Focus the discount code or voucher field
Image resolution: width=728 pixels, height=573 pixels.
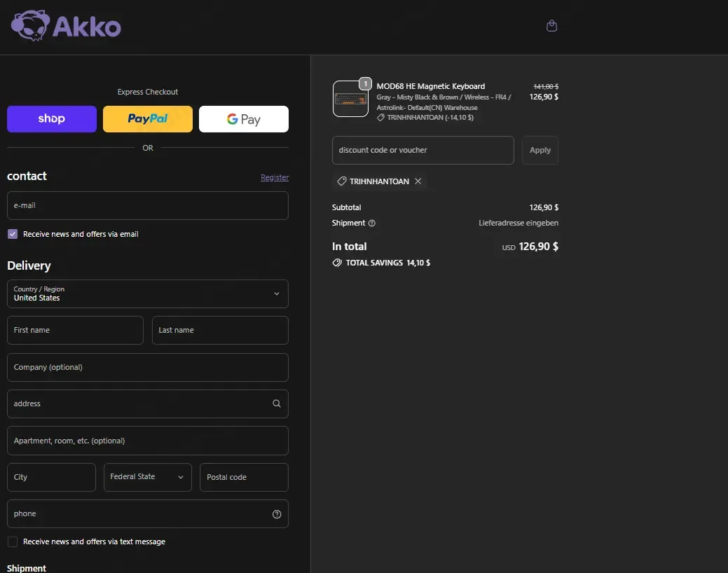tap(423, 150)
